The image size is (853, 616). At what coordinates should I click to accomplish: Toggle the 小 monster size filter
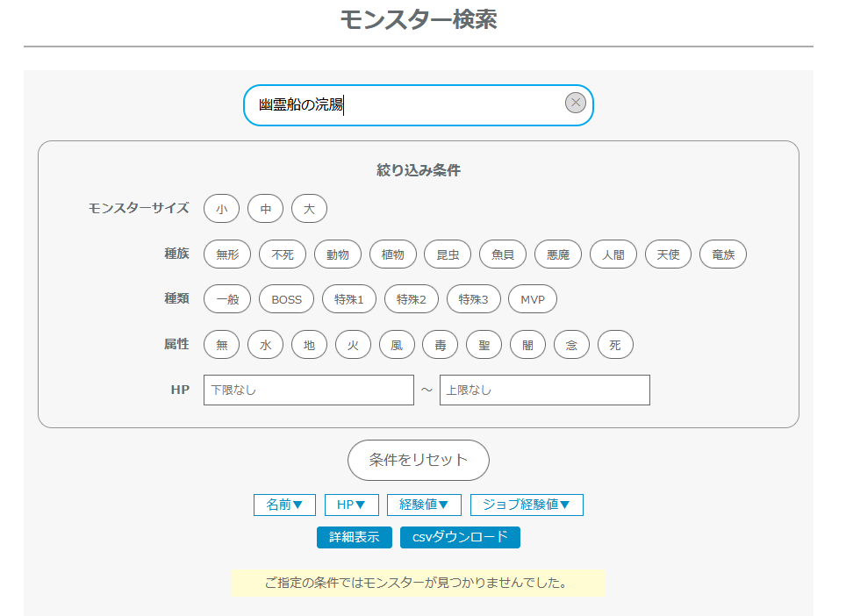pyautogui.click(x=221, y=209)
